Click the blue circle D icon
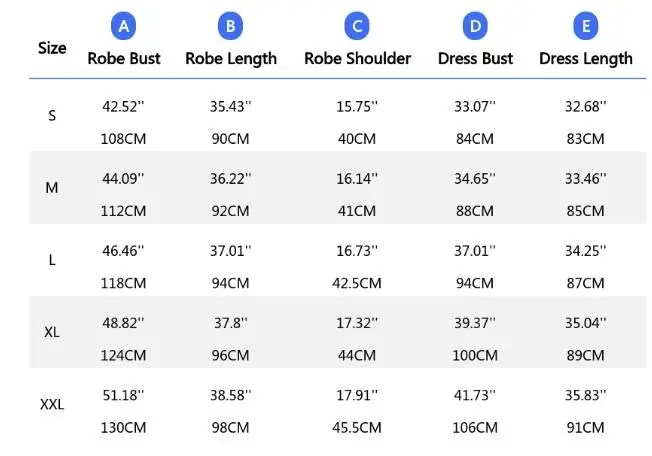Image resolution: width=652 pixels, height=456 pixels. point(475,26)
